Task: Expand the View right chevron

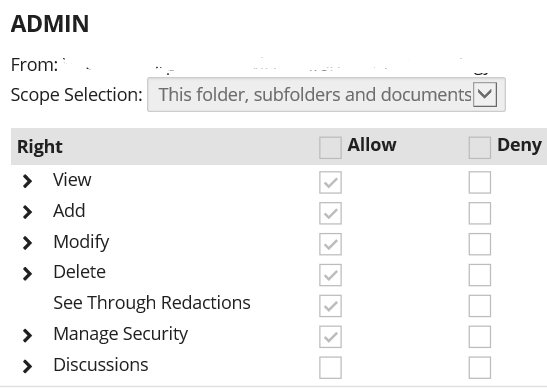Action: coord(27,181)
